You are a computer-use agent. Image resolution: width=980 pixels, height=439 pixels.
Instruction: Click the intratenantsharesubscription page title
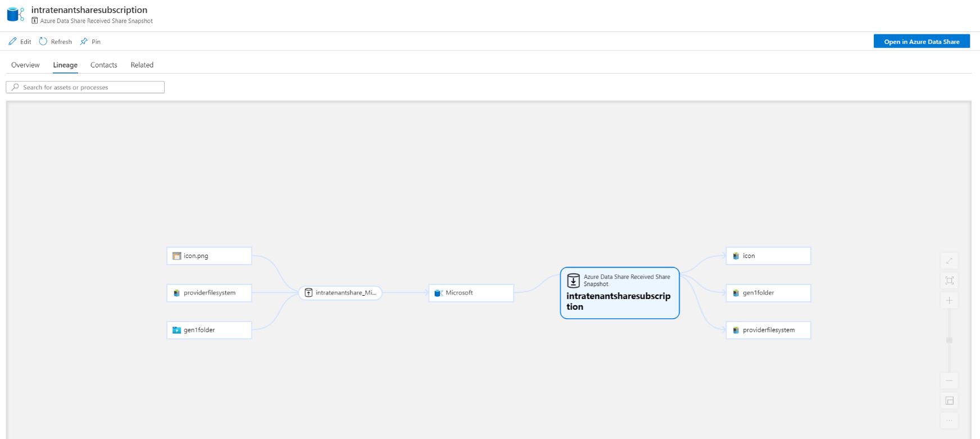[x=89, y=10]
